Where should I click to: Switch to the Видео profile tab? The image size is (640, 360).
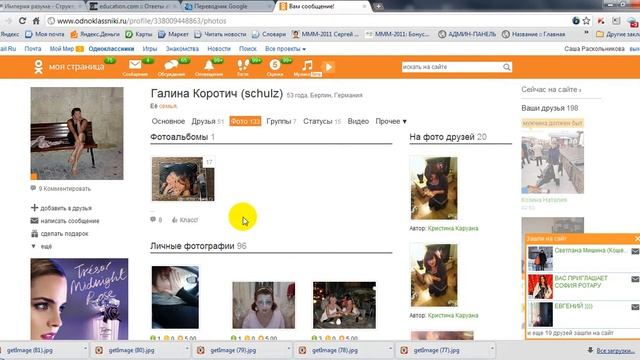pyautogui.click(x=358, y=121)
